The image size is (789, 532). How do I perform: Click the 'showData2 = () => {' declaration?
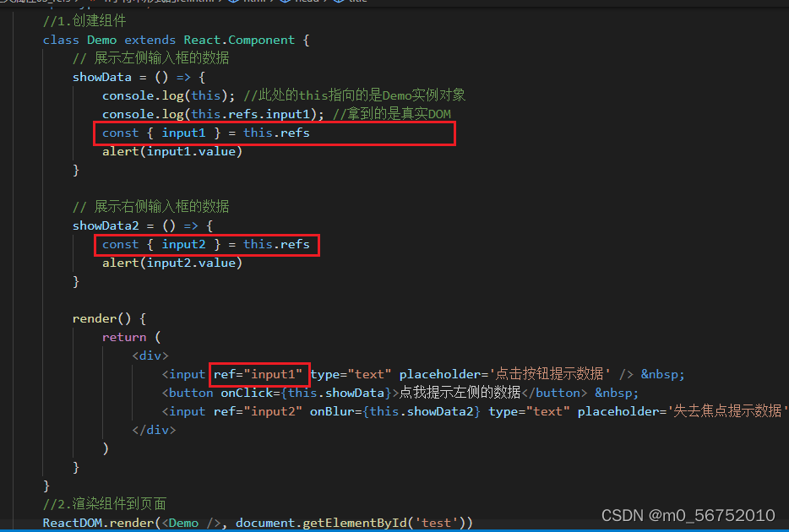143,225
